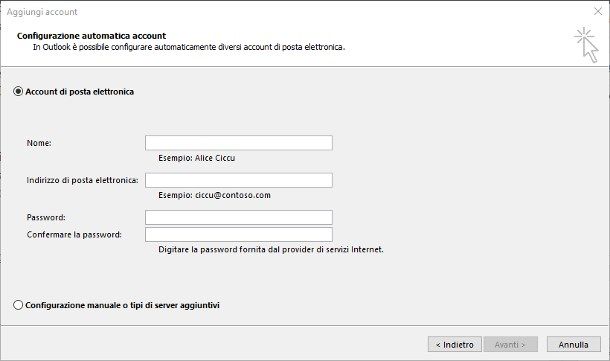This screenshot has width=610, height=361.
Task: Click the Password: label
Action: 46,217
